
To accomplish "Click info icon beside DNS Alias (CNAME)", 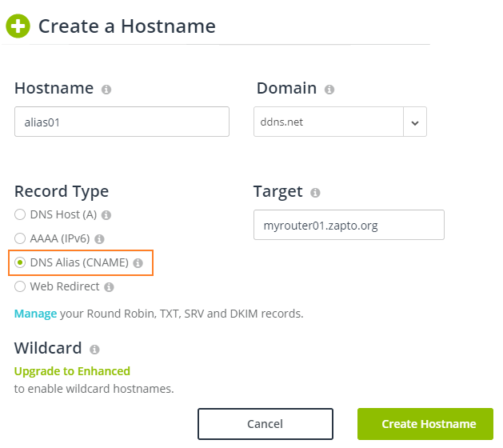I will tap(138, 262).
